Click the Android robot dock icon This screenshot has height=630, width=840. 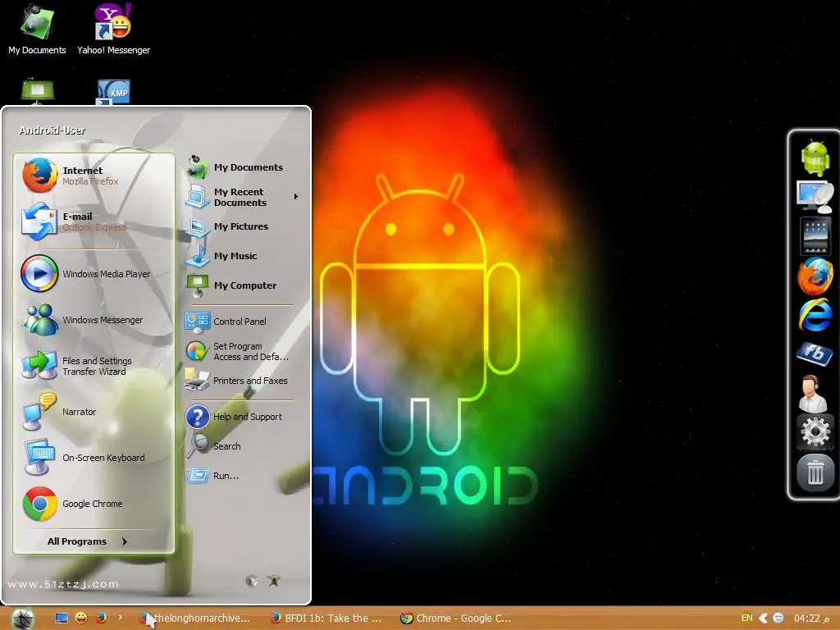point(815,157)
